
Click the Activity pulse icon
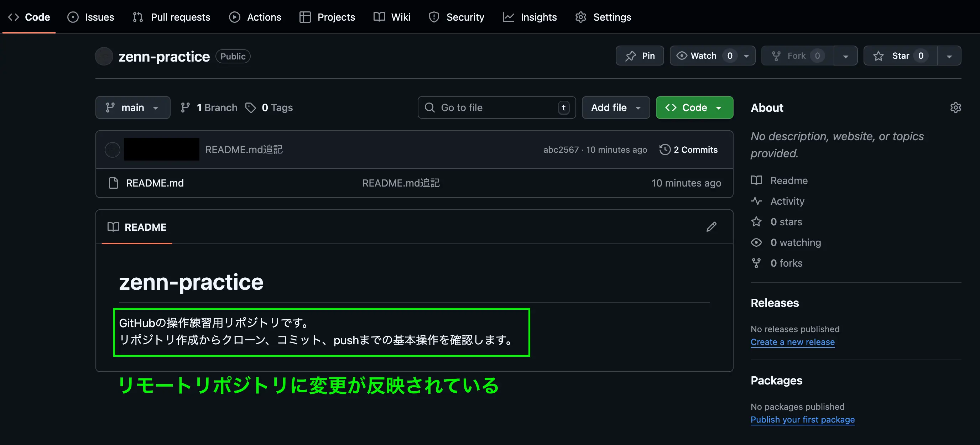pyautogui.click(x=756, y=201)
